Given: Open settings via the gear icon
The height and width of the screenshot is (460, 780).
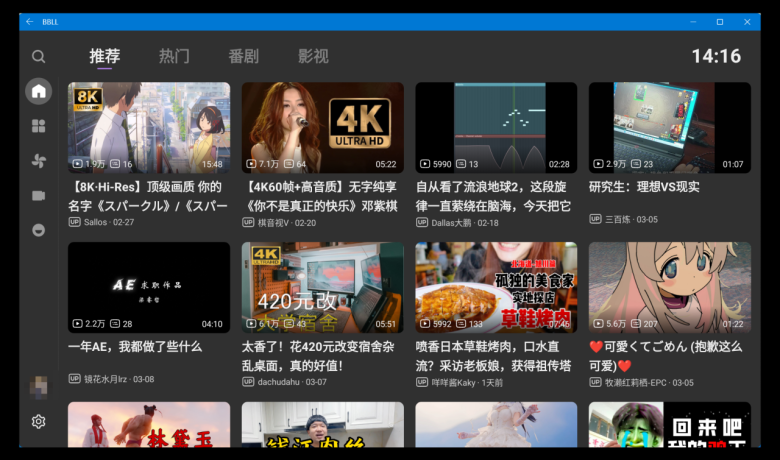Looking at the screenshot, I should pos(38,422).
